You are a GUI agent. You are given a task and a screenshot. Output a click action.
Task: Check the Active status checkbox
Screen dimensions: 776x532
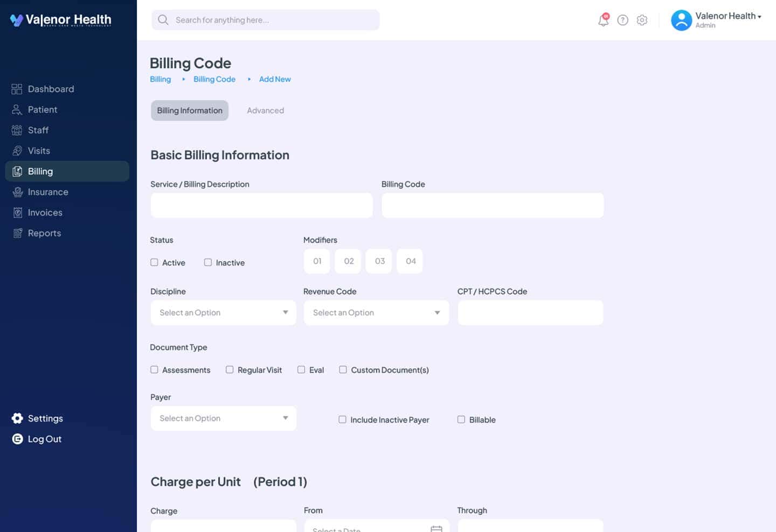pyautogui.click(x=154, y=262)
